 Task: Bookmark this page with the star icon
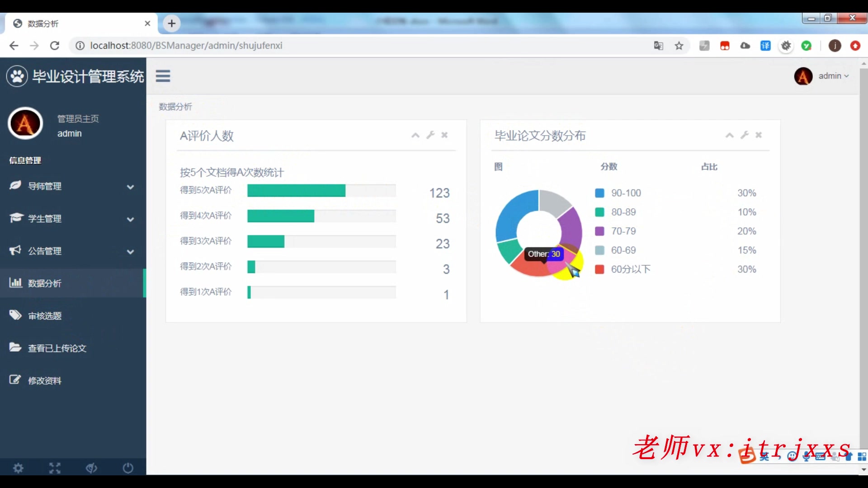pyautogui.click(x=679, y=46)
